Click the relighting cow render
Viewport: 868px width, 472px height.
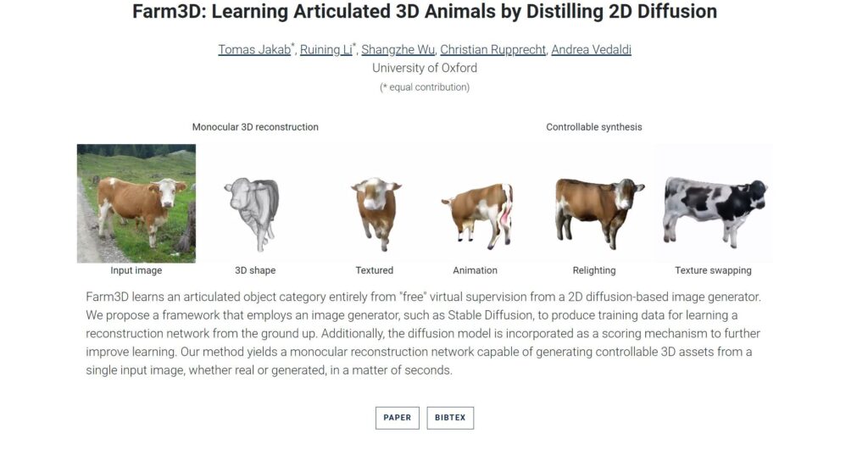click(x=597, y=208)
